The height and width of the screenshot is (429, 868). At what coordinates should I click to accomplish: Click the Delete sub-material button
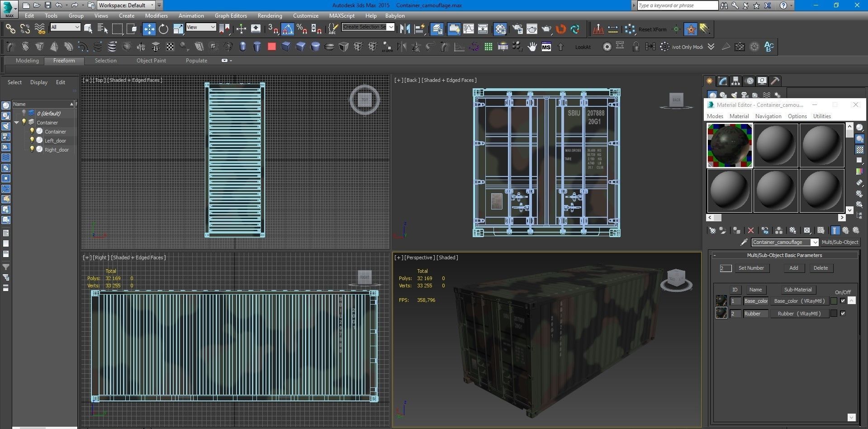click(821, 268)
